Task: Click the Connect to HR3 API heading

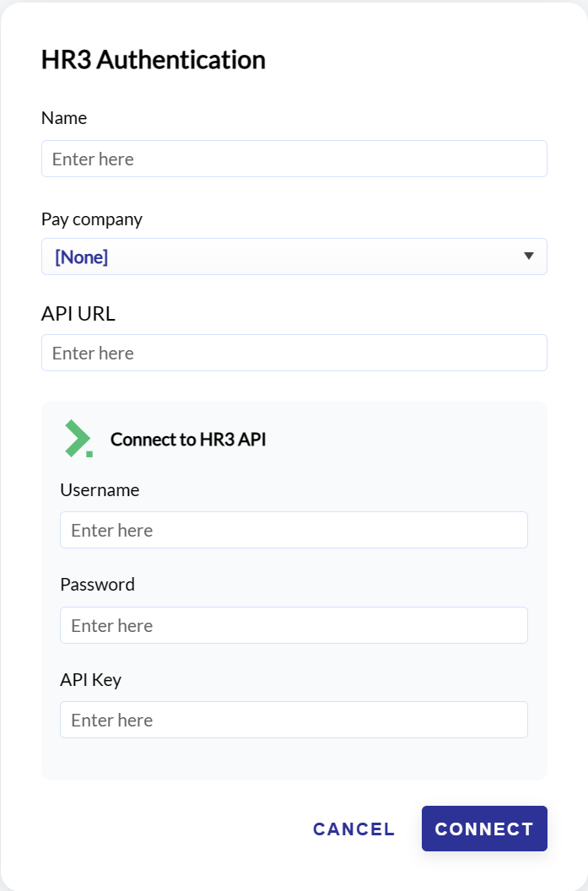Action: pos(188,440)
